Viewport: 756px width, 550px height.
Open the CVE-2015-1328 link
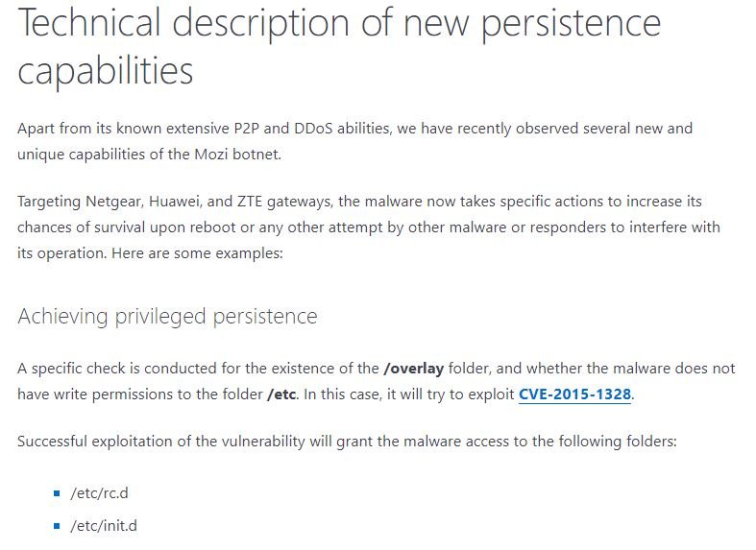coord(574,395)
